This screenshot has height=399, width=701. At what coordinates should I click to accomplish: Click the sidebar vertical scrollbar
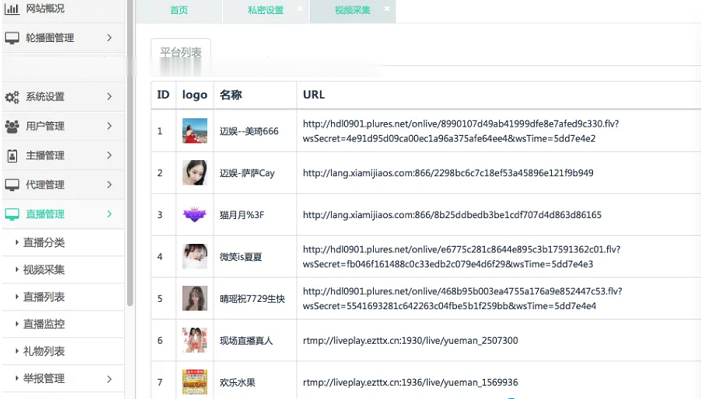click(130, 152)
